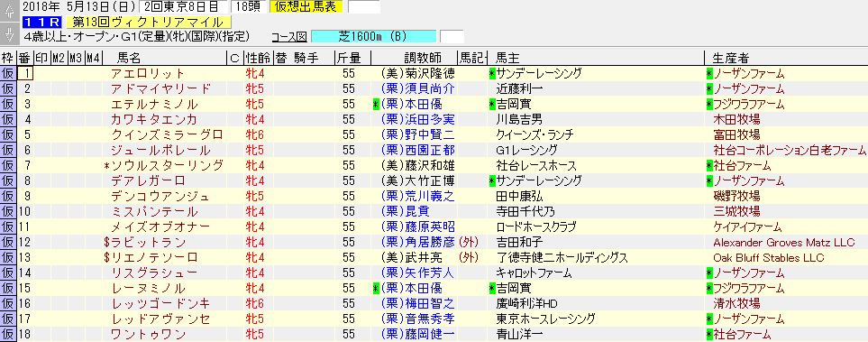Image resolution: width=868 pixels, height=342 pixels.
Task: Click breeder Oak Bluff Stables LLC
Action: tap(768, 258)
